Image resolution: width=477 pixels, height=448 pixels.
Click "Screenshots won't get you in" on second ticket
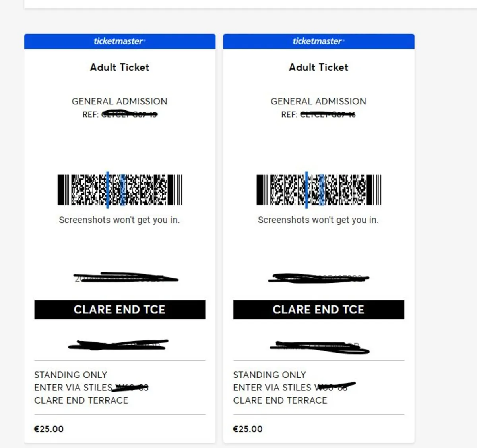click(x=318, y=220)
